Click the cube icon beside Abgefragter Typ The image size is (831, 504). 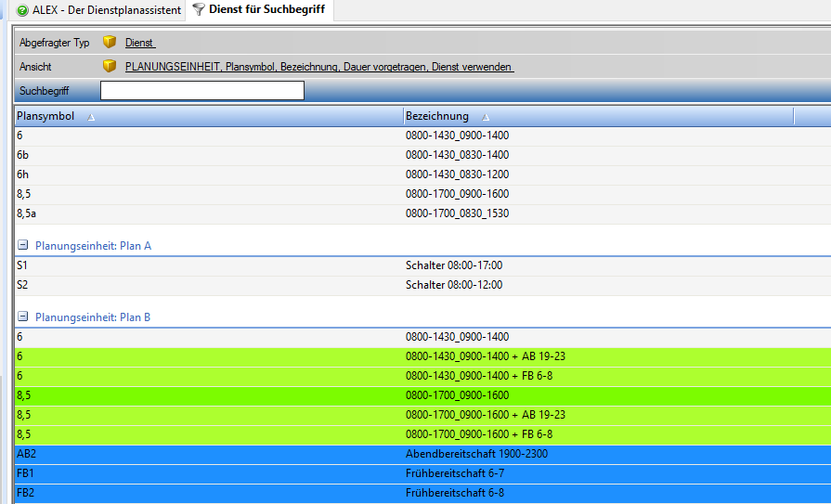[110, 43]
